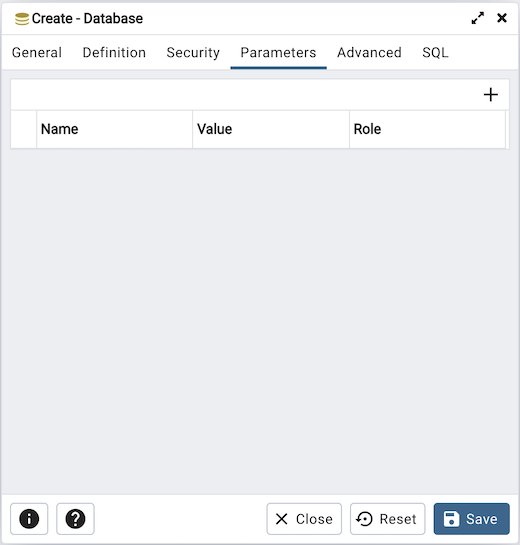
Task: Open the Definition tab
Action: click(114, 52)
